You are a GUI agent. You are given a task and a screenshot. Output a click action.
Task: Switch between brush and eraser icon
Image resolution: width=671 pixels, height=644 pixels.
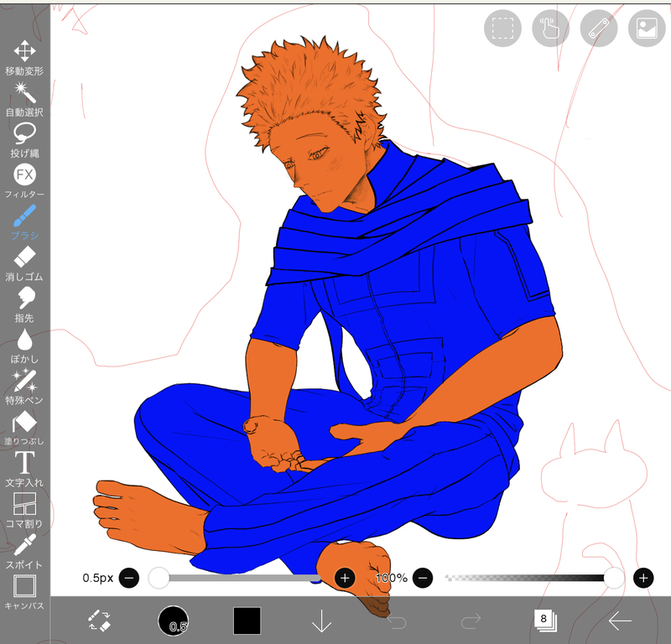(x=99, y=621)
